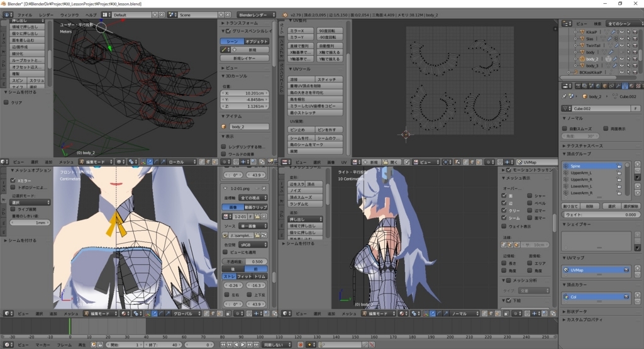Adjust the ウェイト 0.000 slider
Image resolution: width=644 pixels, height=349 pixels.
tap(601, 214)
